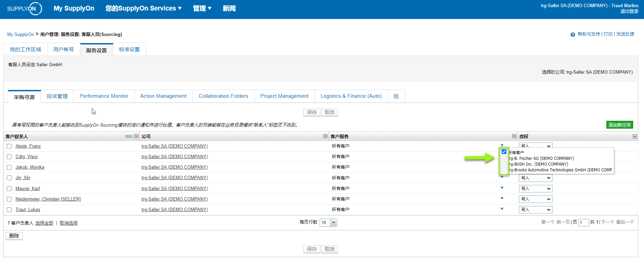Check the trg-Brooks Automotive Technologies checkbox

(x=504, y=169)
